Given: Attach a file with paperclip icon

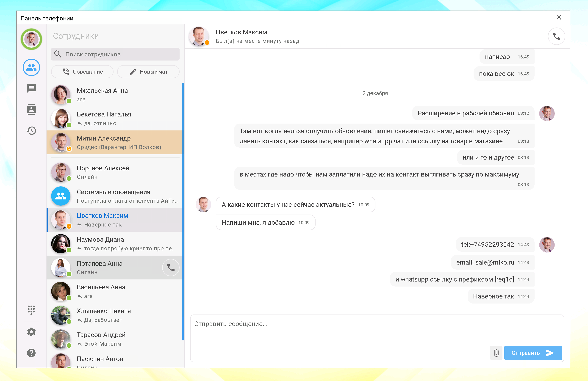Looking at the screenshot, I should 496,353.
